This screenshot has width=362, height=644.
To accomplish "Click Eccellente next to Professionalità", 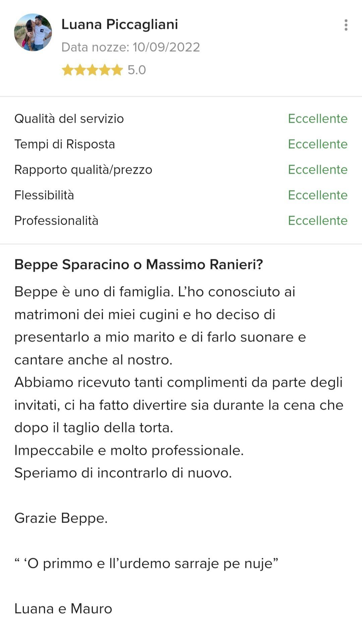I will click(317, 221).
